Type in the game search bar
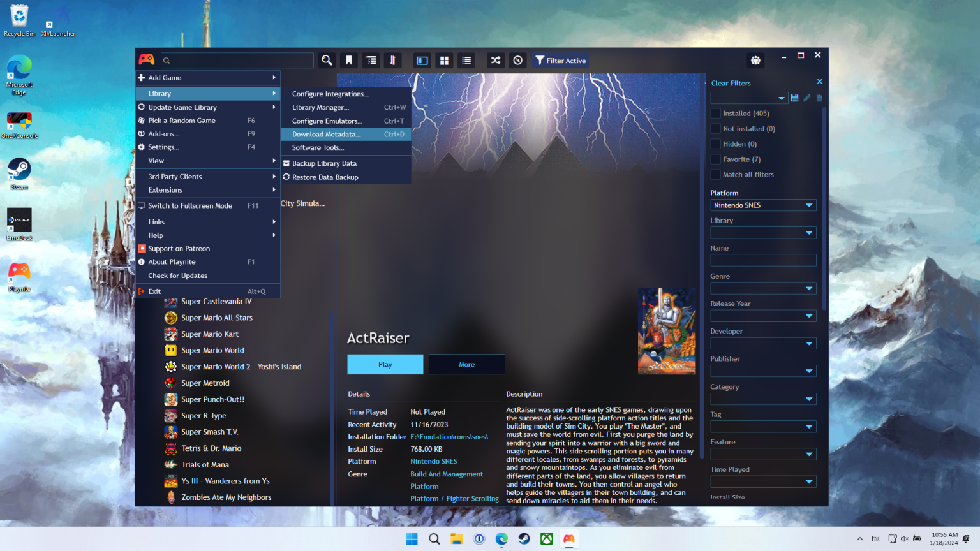Viewport: 980px width, 551px height. [x=237, y=60]
